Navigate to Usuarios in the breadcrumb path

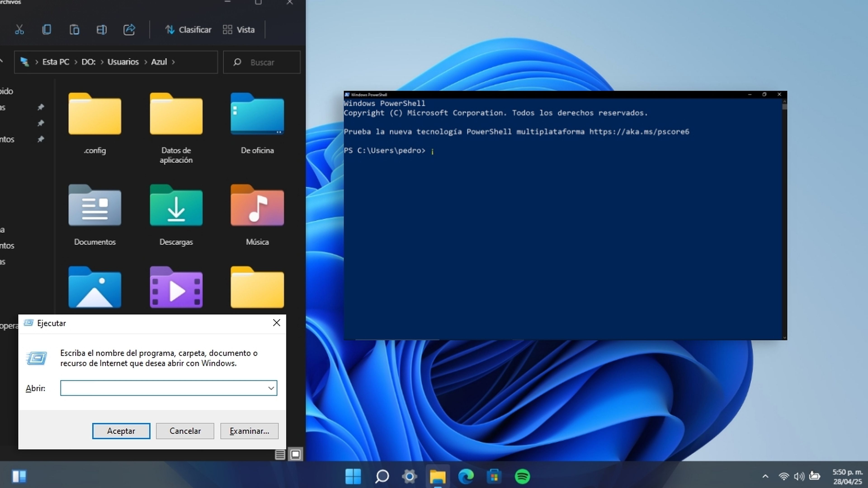point(123,62)
